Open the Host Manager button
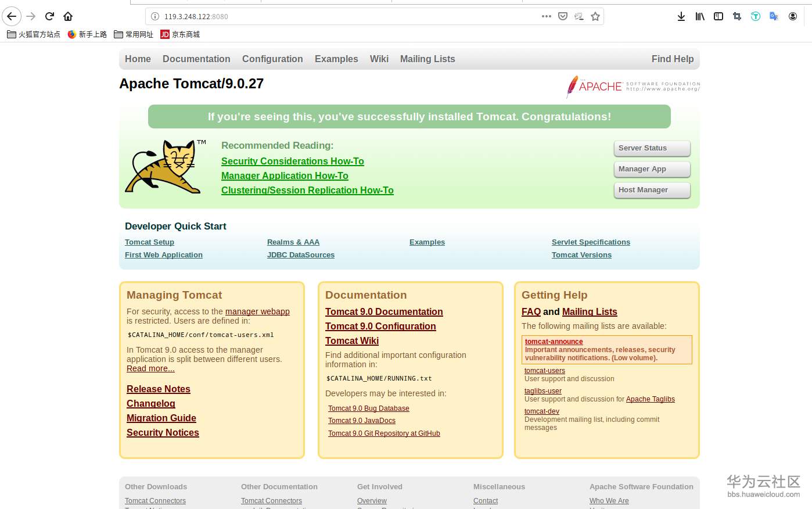This screenshot has width=812, height=509. (652, 190)
